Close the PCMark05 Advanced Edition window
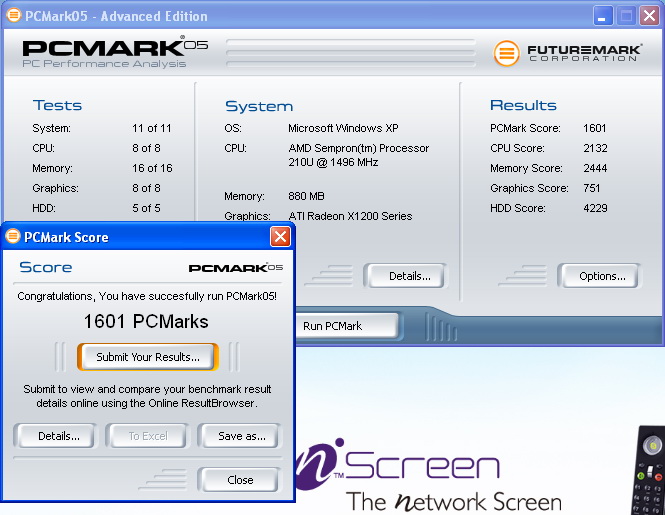This screenshot has width=665, height=515. pos(649,16)
